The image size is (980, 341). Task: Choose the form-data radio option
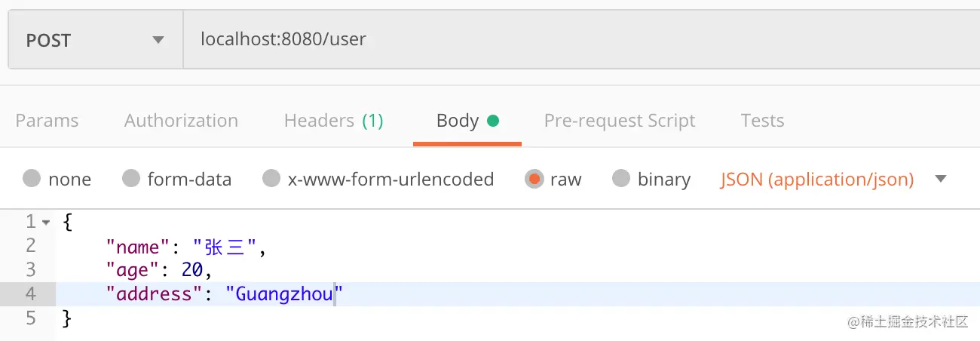coord(131,180)
